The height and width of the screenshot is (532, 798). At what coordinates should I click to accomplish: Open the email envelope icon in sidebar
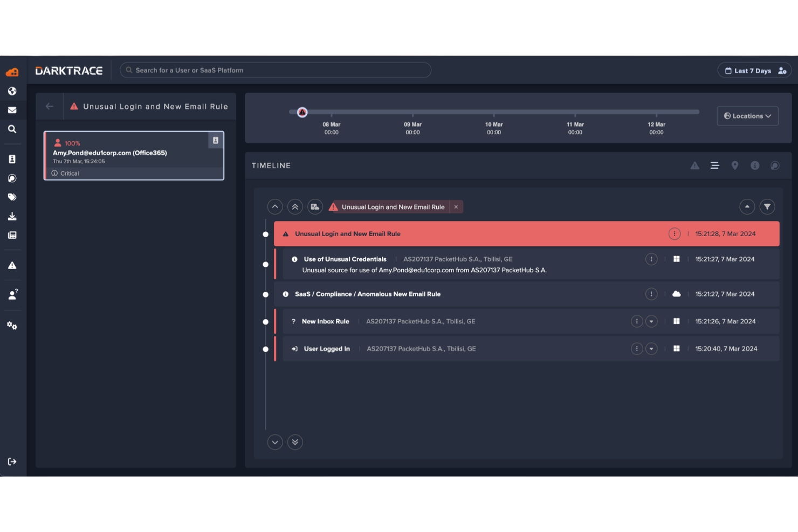click(12, 110)
